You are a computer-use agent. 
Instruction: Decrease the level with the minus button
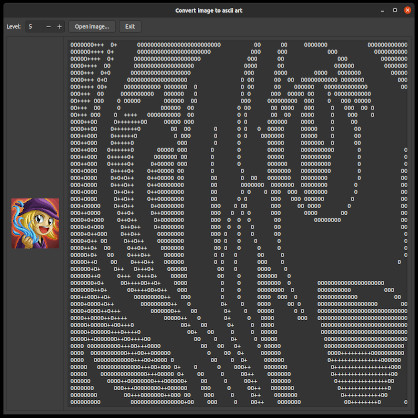[49, 27]
